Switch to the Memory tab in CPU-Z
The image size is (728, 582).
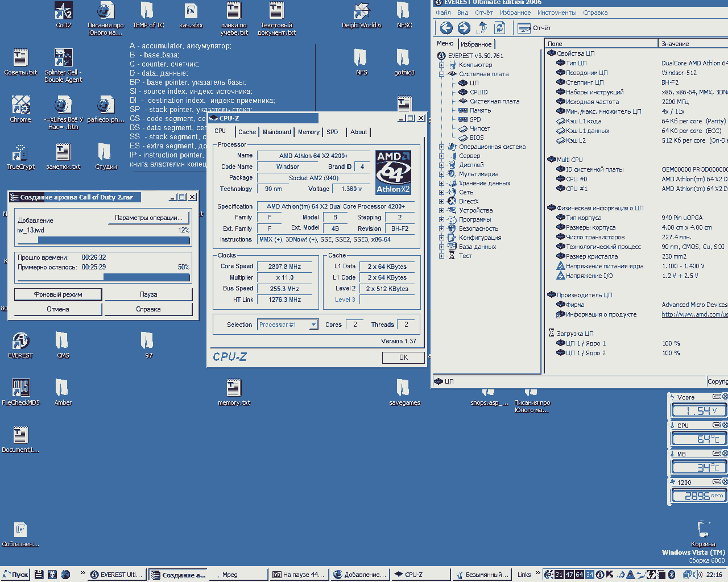tap(309, 132)
